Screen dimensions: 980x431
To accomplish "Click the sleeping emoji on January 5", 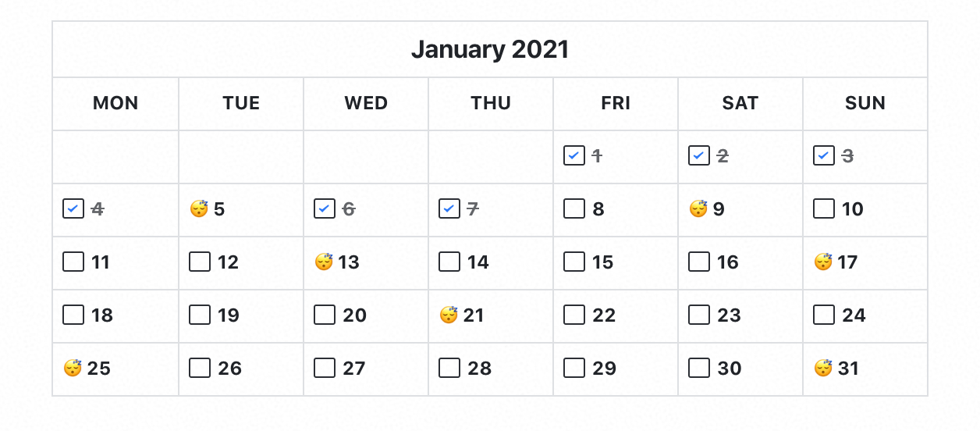I will [199, 208].
